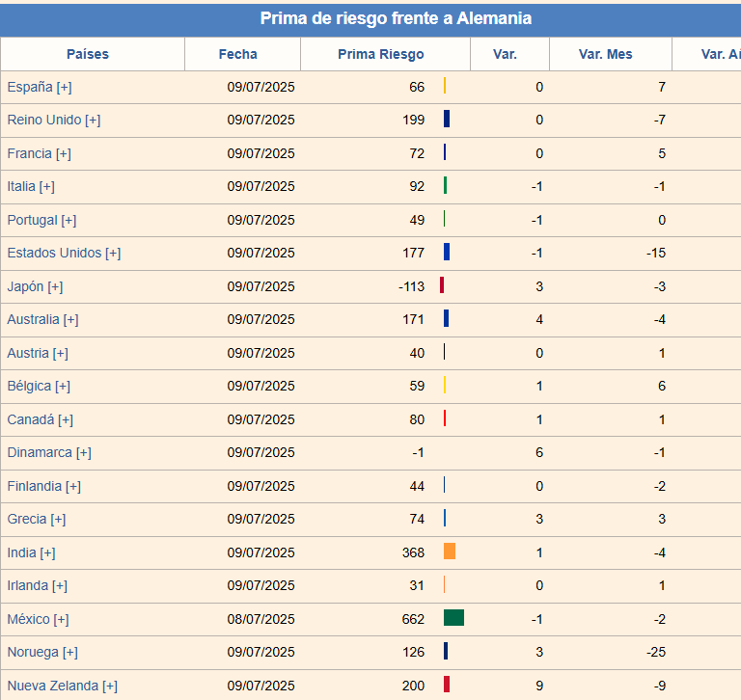Viewport: 741px width, 700px height.
Task: Open the Australia country link
Action: tap(33, 319)
